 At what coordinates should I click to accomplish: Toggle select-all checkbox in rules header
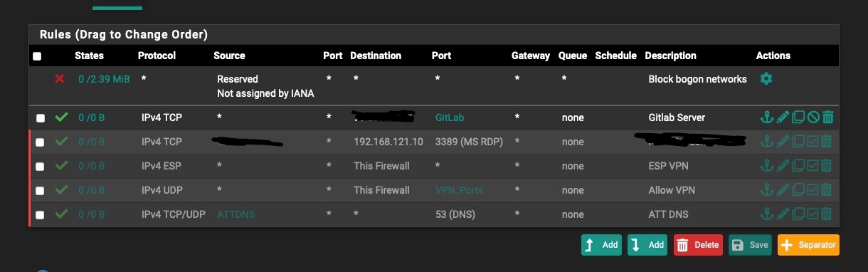[37, 56]
